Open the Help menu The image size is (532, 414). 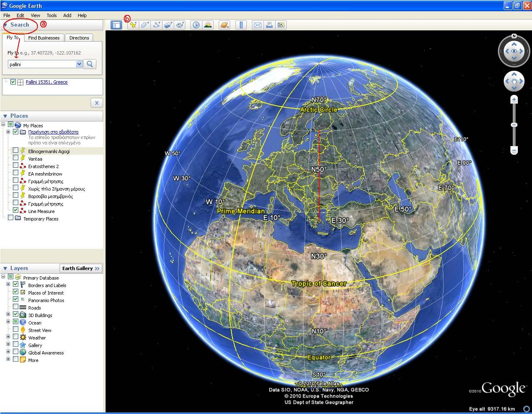pyautogui.click(x=82, y=15)
